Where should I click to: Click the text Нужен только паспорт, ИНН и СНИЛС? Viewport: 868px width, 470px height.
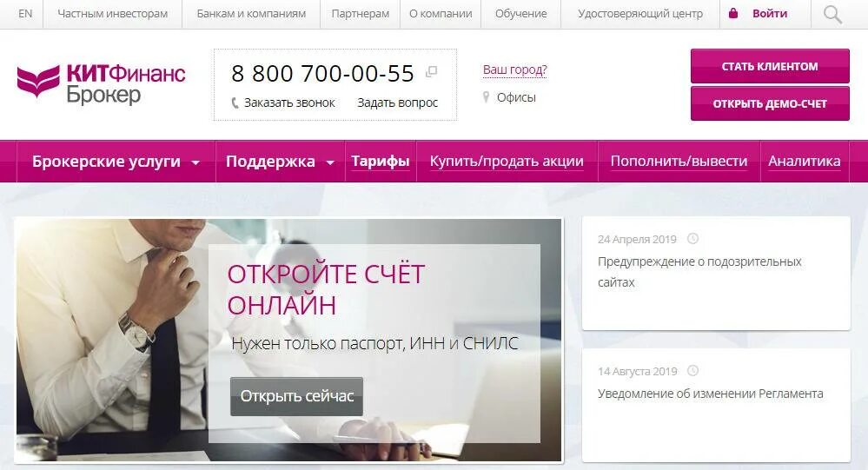374,343
